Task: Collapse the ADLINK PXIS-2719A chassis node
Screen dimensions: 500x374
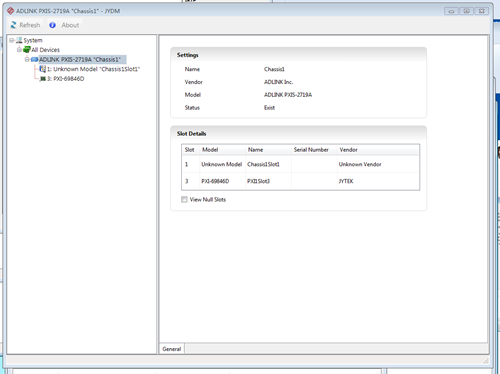Action: click(x=27, y=60)
